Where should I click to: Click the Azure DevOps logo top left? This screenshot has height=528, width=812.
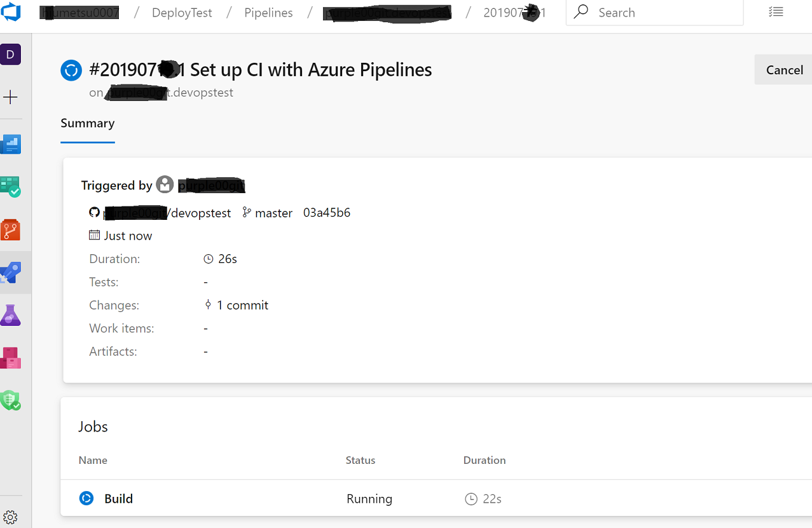click(x=12, y=11)
